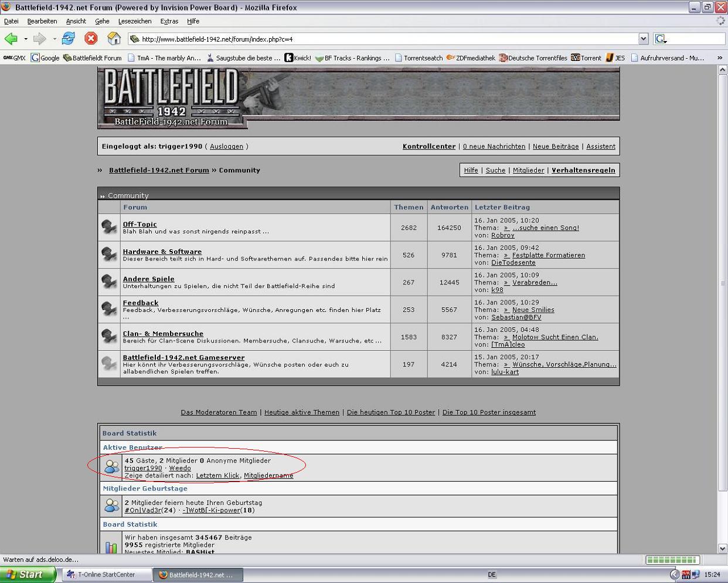Open BF Tracks Rankings bookmark
728x583 pixels.
pos(353,58)
